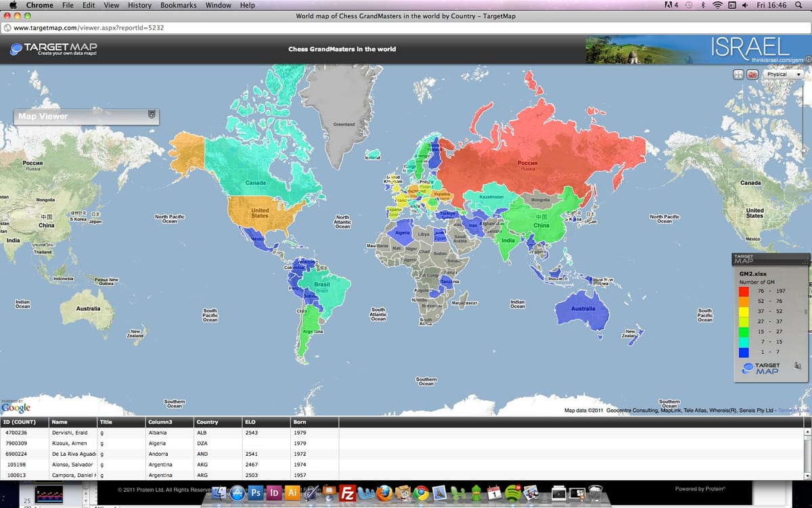812x508 pixels.
Task: Open the History menu
Action: click(x=139, y=5)
